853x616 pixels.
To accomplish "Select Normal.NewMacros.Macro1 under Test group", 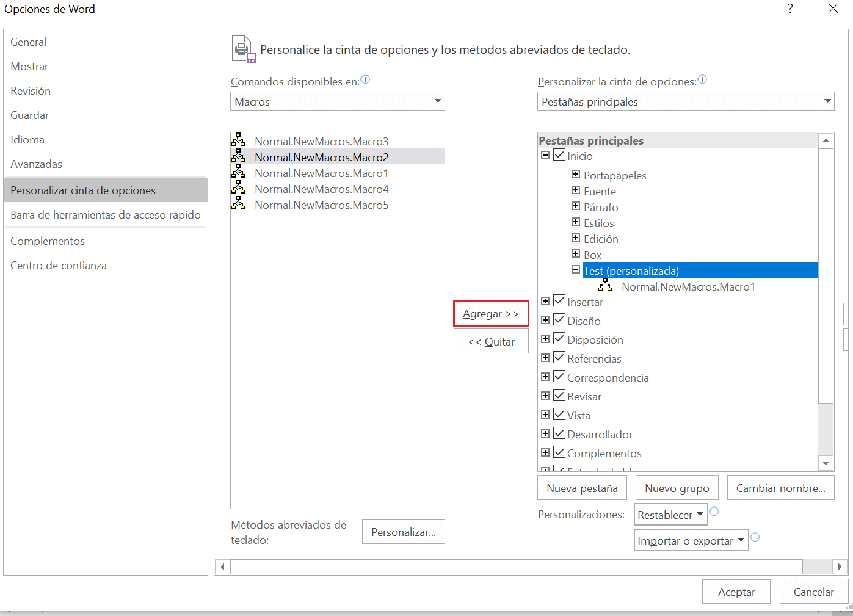I will tap(688, 286).
